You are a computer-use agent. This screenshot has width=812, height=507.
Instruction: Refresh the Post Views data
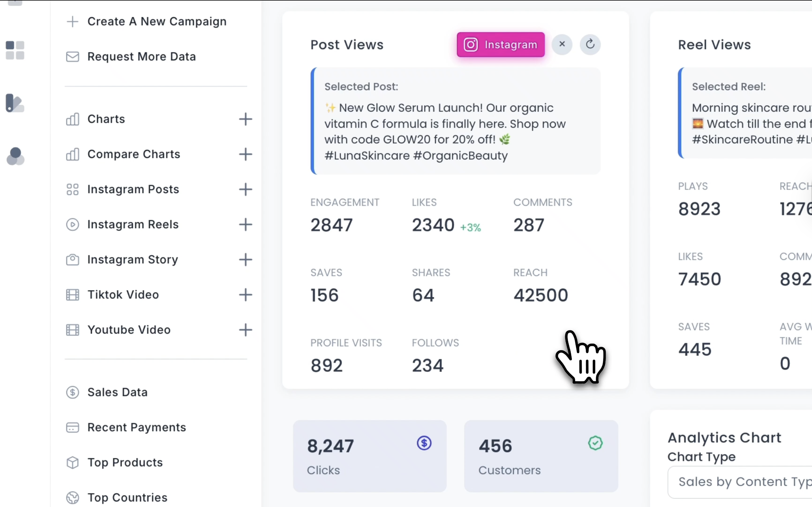[x=590, y=44]
